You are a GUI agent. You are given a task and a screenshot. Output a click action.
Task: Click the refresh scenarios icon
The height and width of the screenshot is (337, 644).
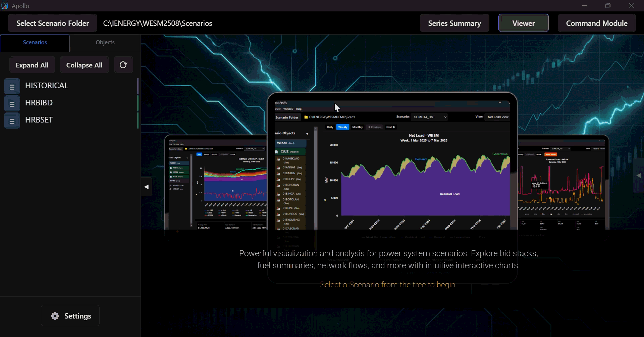123,65
